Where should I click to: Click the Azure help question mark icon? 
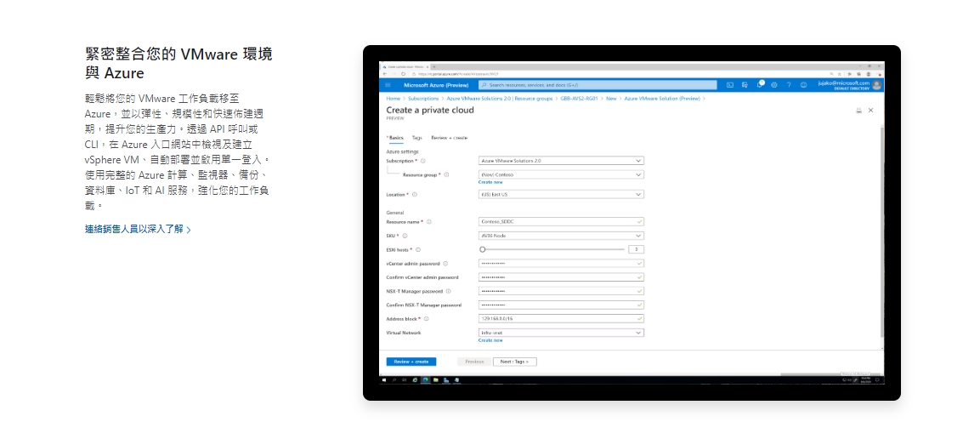tap(789, 85)
